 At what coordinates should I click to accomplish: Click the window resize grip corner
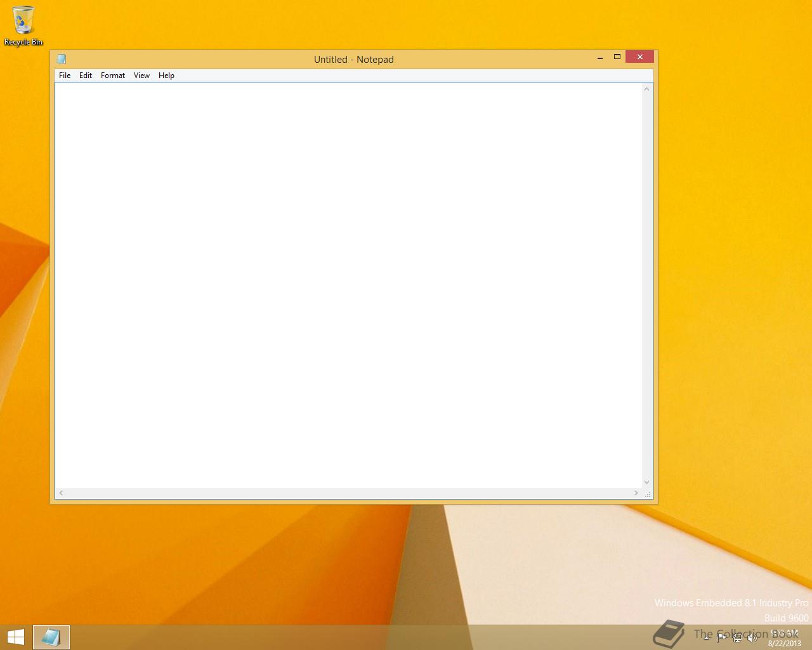(648, 494)
